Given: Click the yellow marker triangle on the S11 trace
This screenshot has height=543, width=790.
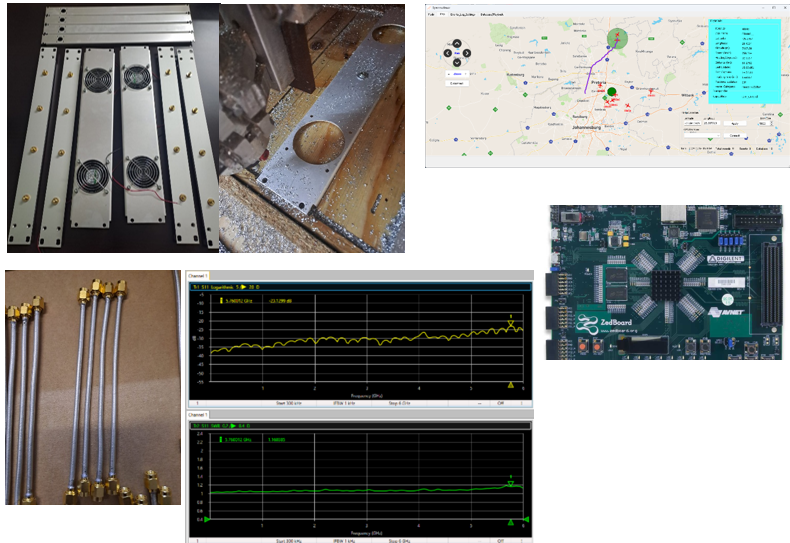Looking at the screenshot, I should tap(511, 326).
